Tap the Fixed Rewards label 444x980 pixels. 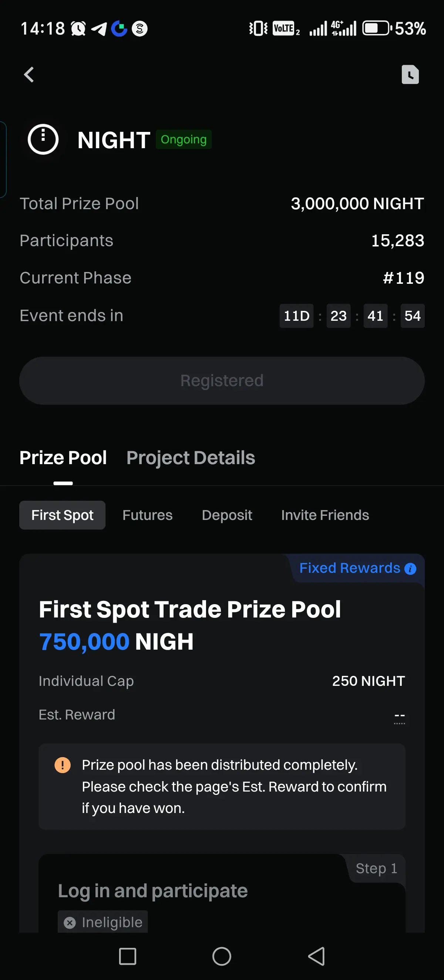click(350, 568)
